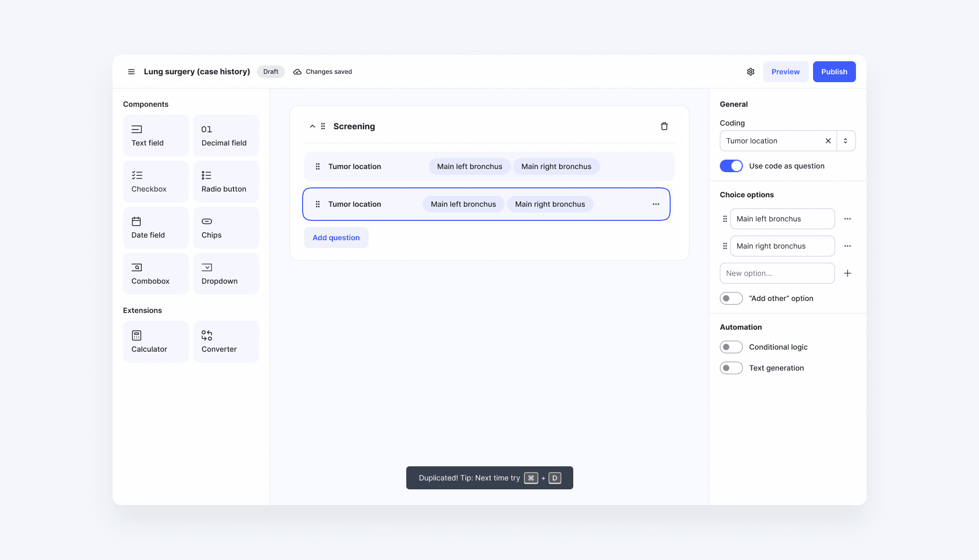Delete the Screening section with trash icon
The height and width of the screenshot is (560, 979).
point(664,126)
